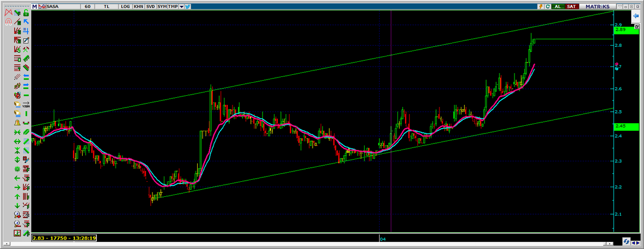The height and width of the screenshot is (249, 644).
Task: Select the notepad with pencil tool
Action: [26, 40]
